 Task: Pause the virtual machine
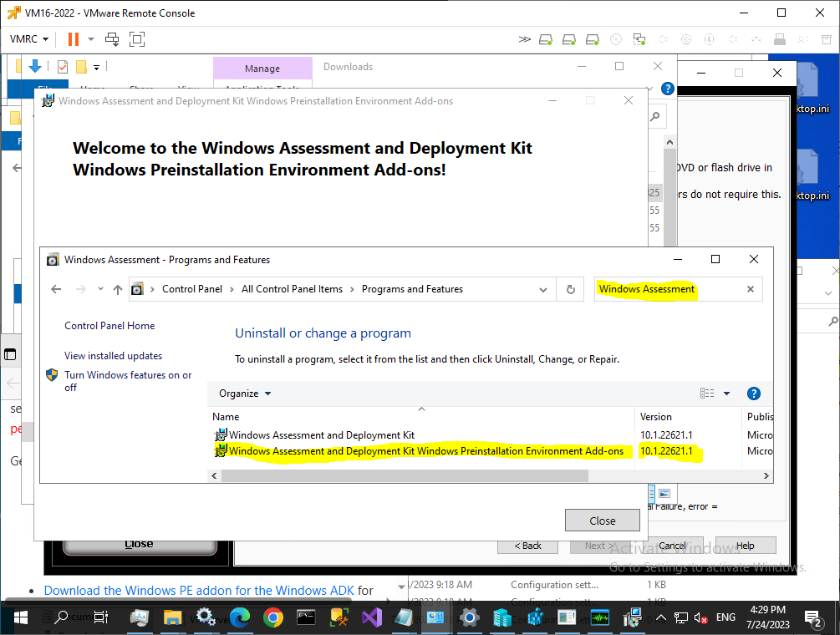coord(74,39)
